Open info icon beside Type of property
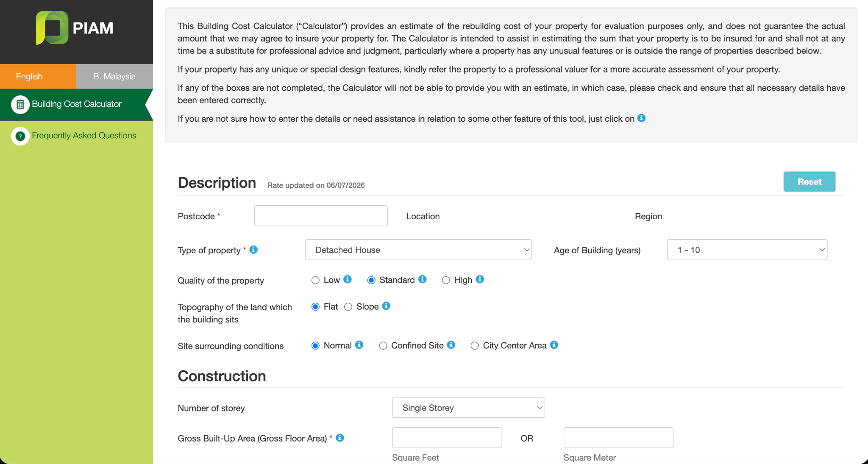This screenshot has height=464, width=868. [253, 249]
